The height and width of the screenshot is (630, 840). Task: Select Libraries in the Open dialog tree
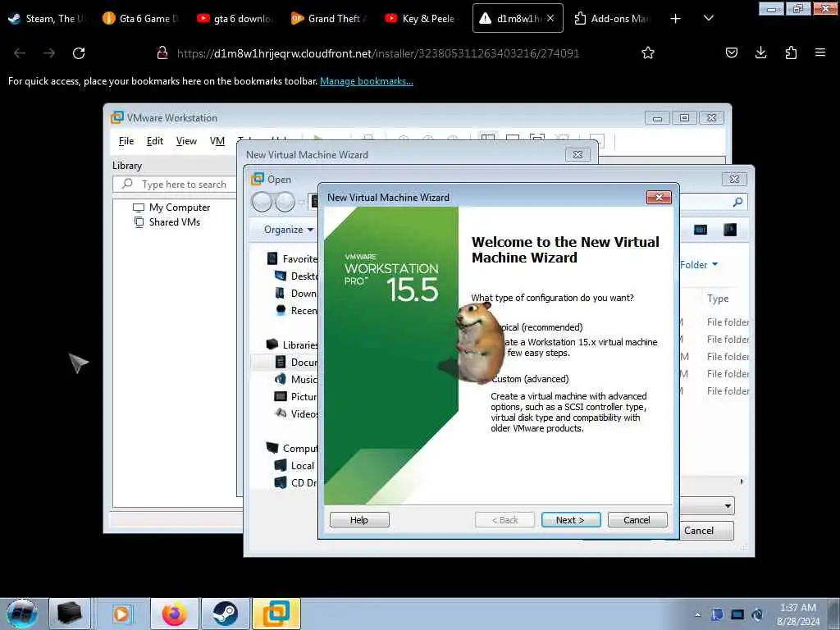(292, 345)
